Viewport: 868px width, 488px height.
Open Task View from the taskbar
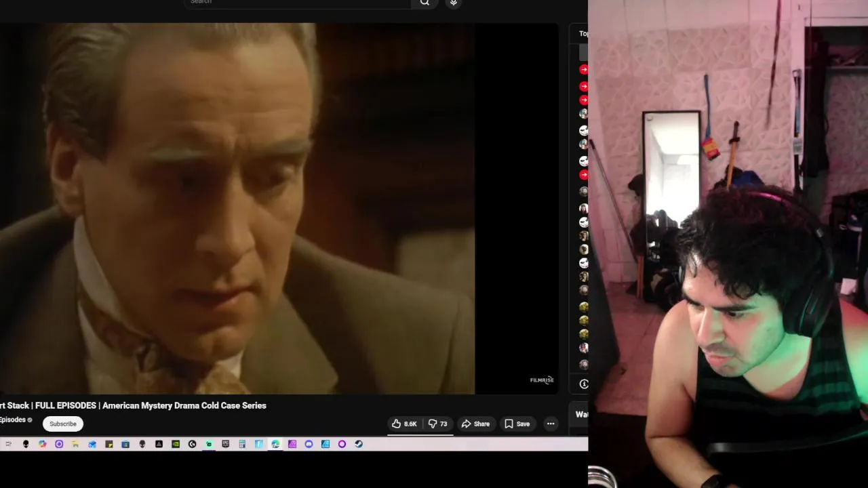(x=8, y=444)
